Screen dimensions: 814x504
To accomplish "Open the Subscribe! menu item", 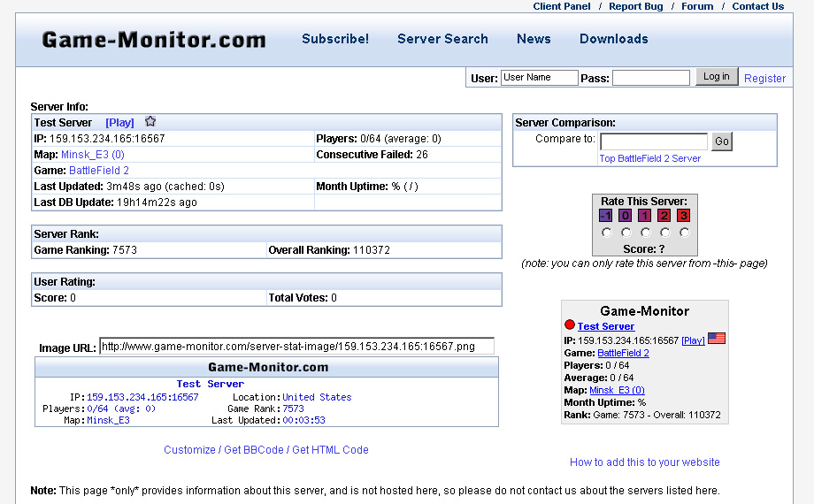I will pos(335,39).
